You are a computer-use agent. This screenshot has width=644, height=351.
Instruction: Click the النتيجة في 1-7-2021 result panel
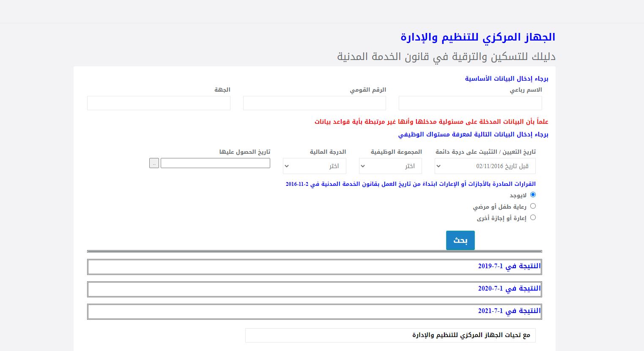314,312
